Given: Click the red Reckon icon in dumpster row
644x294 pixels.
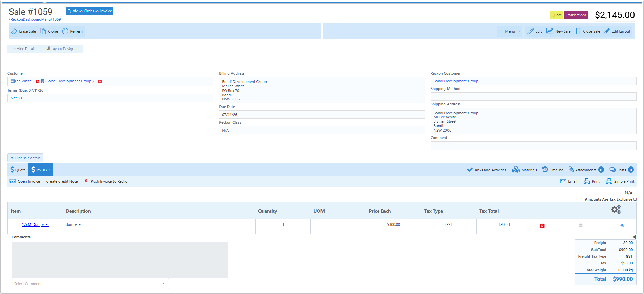Looking at the screenshot, I should (542, 226).
